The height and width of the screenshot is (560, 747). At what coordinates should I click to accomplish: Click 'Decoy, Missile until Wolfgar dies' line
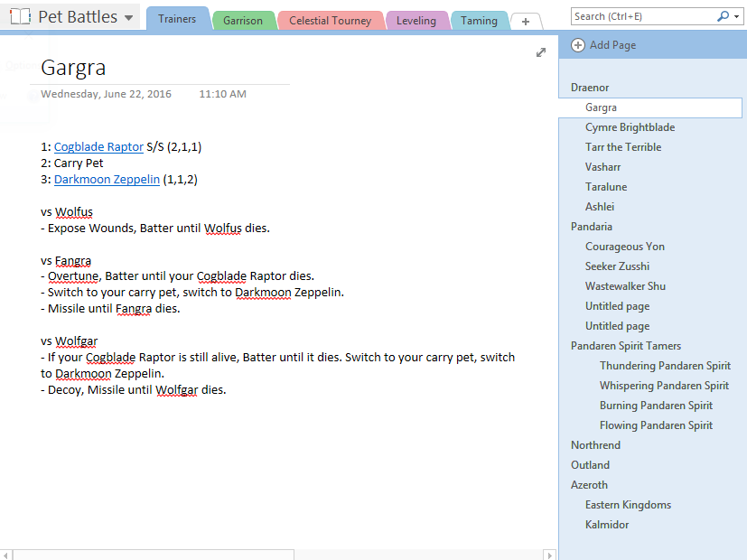point(134,390)
